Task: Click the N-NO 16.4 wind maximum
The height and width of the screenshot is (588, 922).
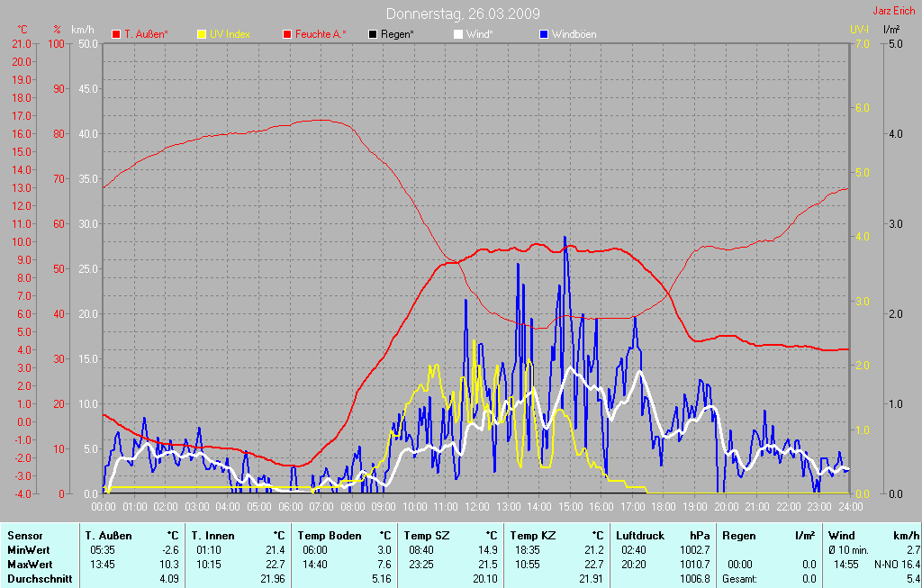Action: [x=898, y=564]
